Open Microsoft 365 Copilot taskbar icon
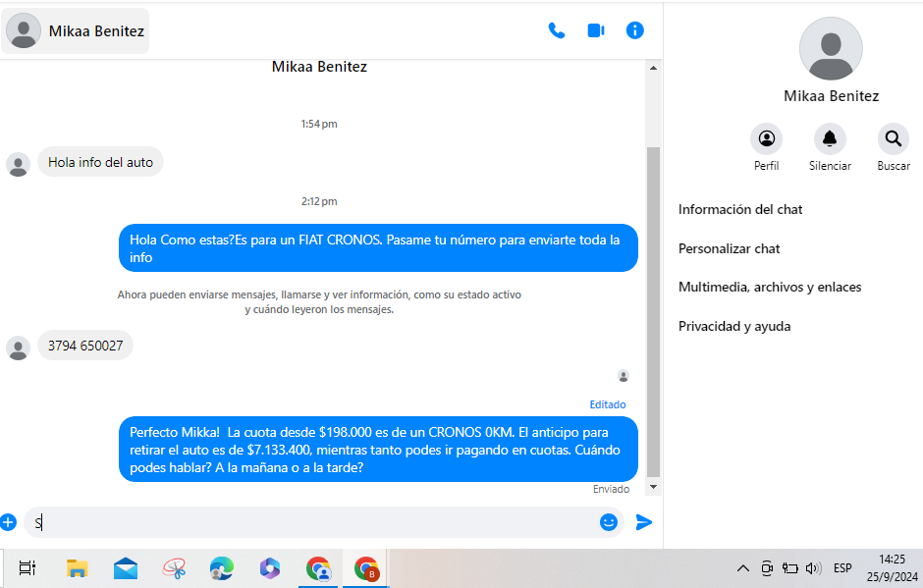This screenshot has height=588, width=923. (270, 568)
